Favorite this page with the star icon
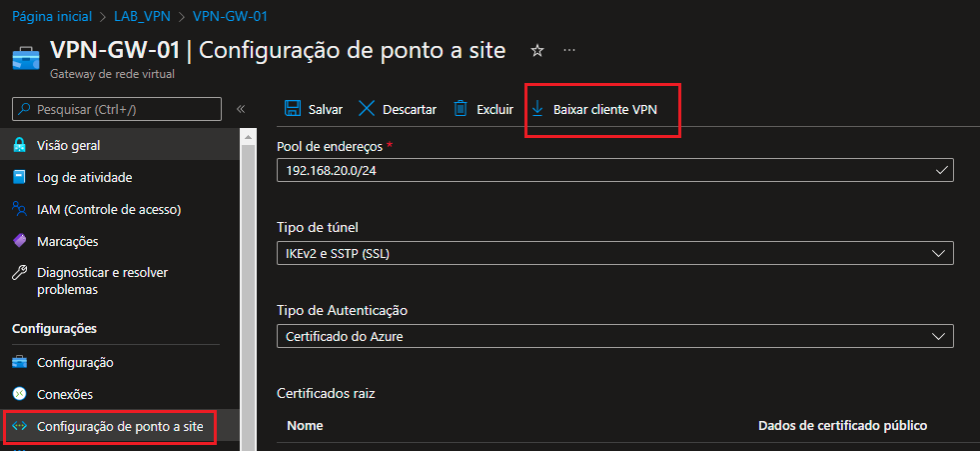Viewport: 980px width, 451px height. click(536, 50)
